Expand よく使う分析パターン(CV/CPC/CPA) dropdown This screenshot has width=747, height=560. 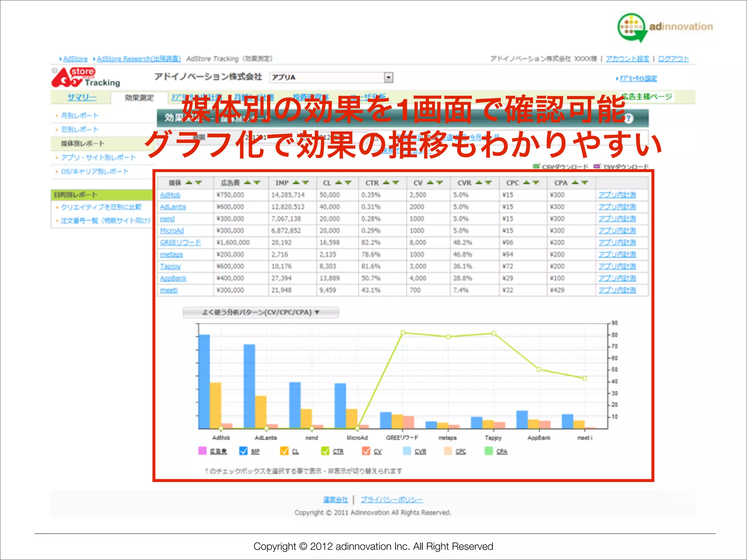pyautogui.click(x=261, y=312)
